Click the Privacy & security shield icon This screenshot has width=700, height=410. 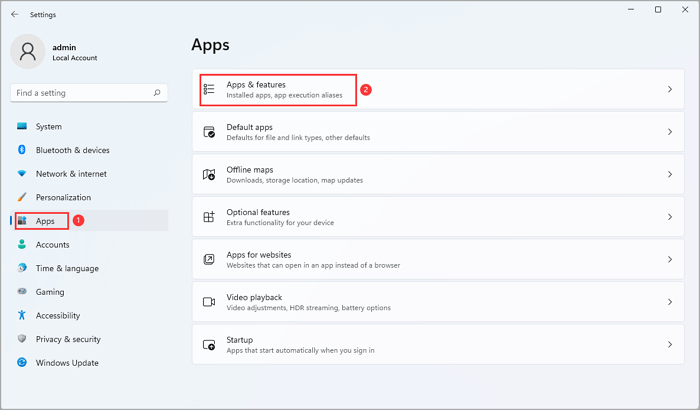pos(22,339)
